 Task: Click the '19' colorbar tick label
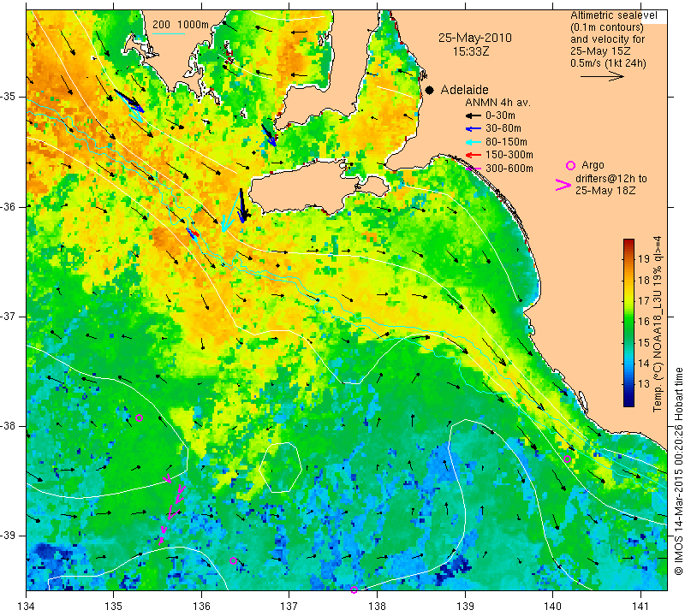(x=644, y=259)
